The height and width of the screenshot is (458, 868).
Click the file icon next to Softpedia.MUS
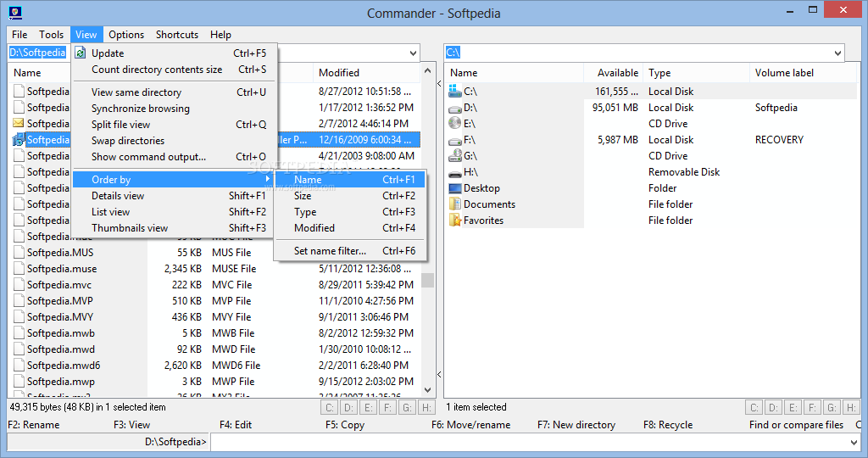pos(19,253)
